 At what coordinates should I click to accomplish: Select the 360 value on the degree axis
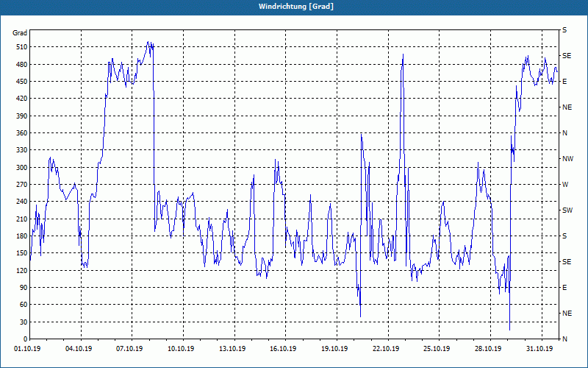[x=22, y=133]
